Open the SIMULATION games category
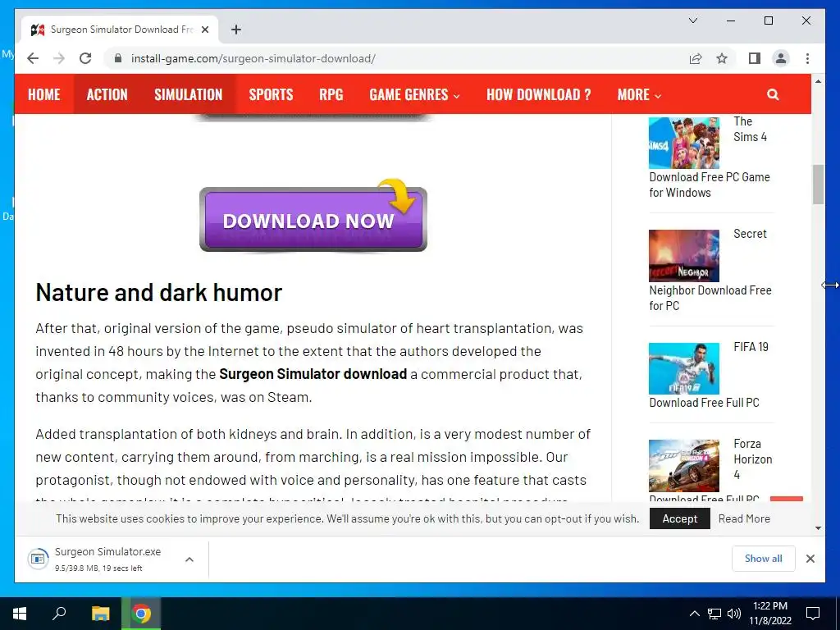Image resolution: width=840 pixels, height=630 pixels. pyautogui.click(x=188, y=95)
